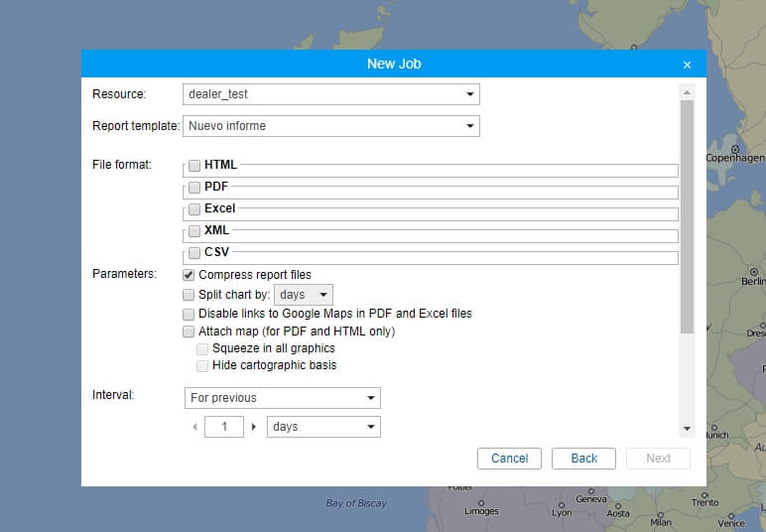Open the Resource dropdown showing dealer_test
The image size is (766, 532).
[331, 94]
